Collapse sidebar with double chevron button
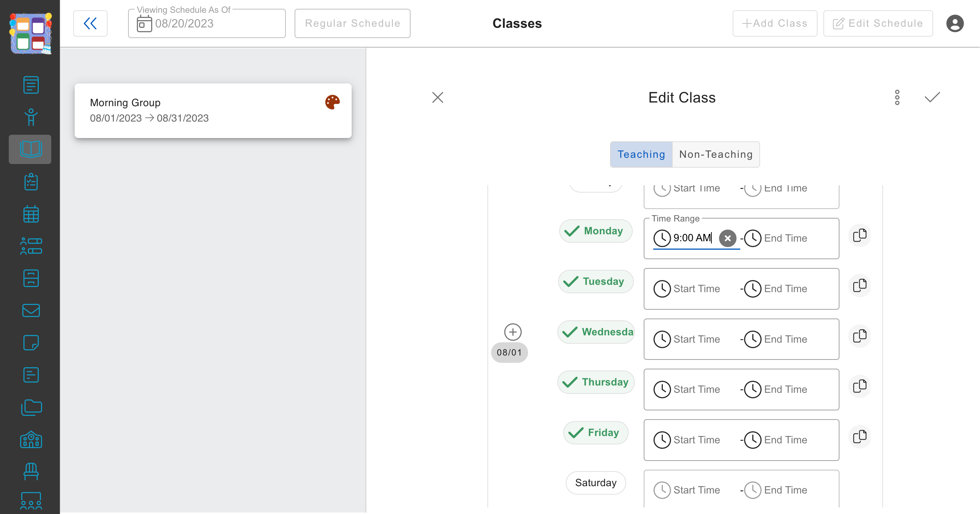The width and height of the screenshot is (980, 514). click(90, 23)
